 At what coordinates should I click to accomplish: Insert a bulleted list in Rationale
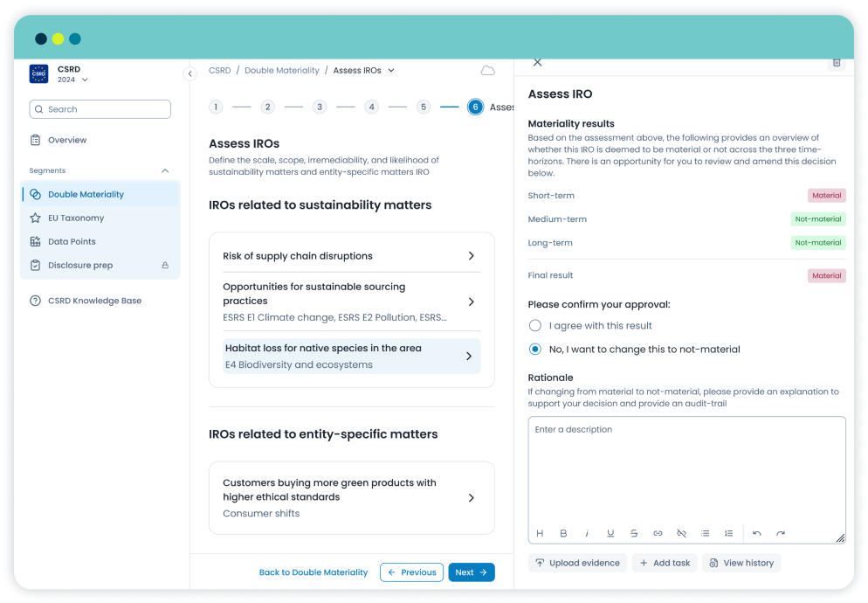pos(706,533)
